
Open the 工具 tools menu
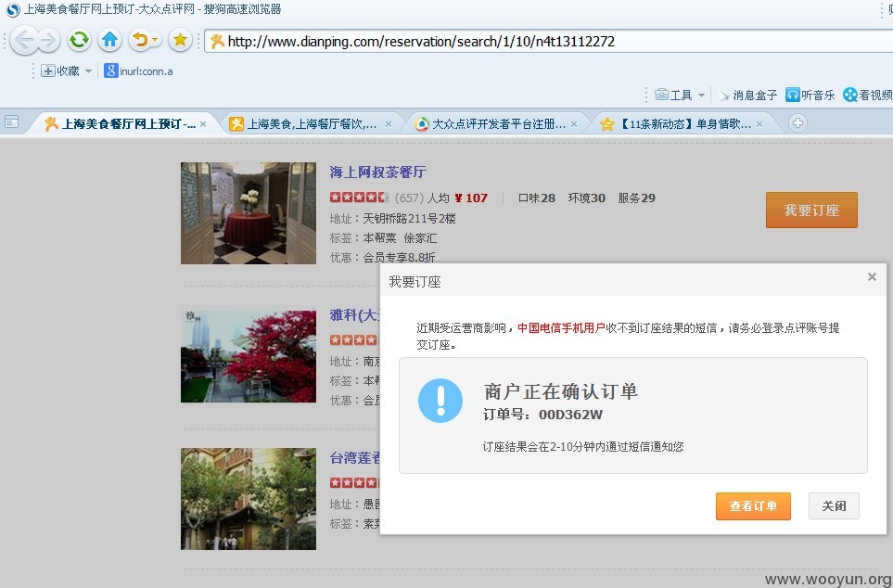673,96
